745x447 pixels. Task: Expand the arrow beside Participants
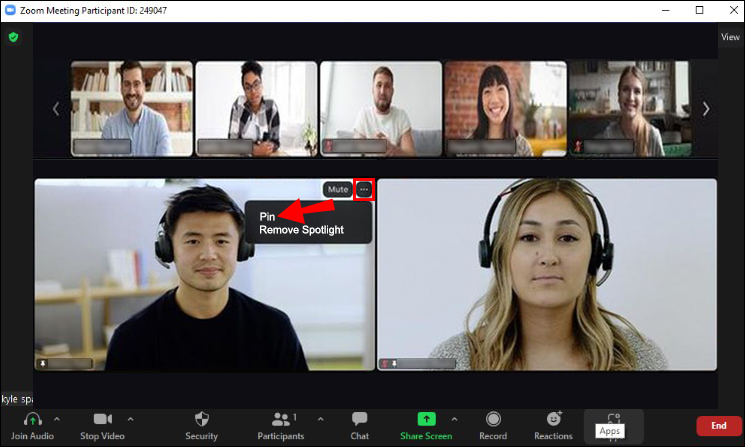[321, 419]
